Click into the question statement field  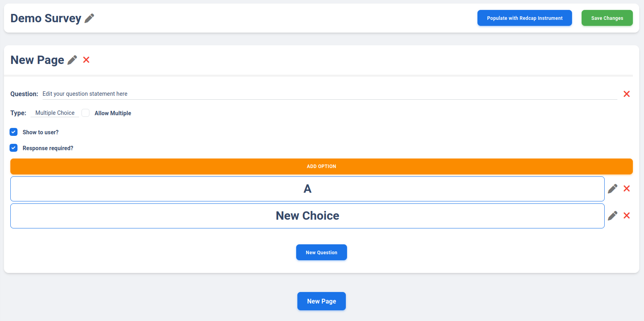pyautogui.click(x=329, y=94)
